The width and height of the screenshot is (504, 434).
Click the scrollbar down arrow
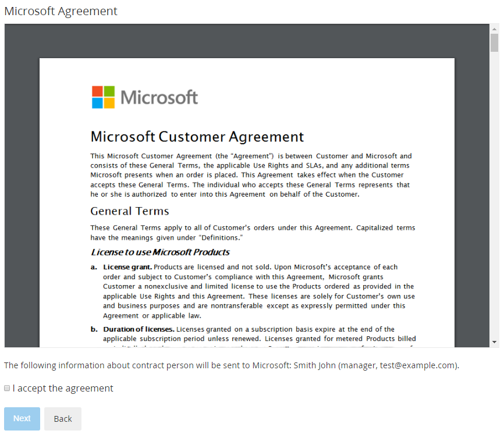(x=494, y=342)
